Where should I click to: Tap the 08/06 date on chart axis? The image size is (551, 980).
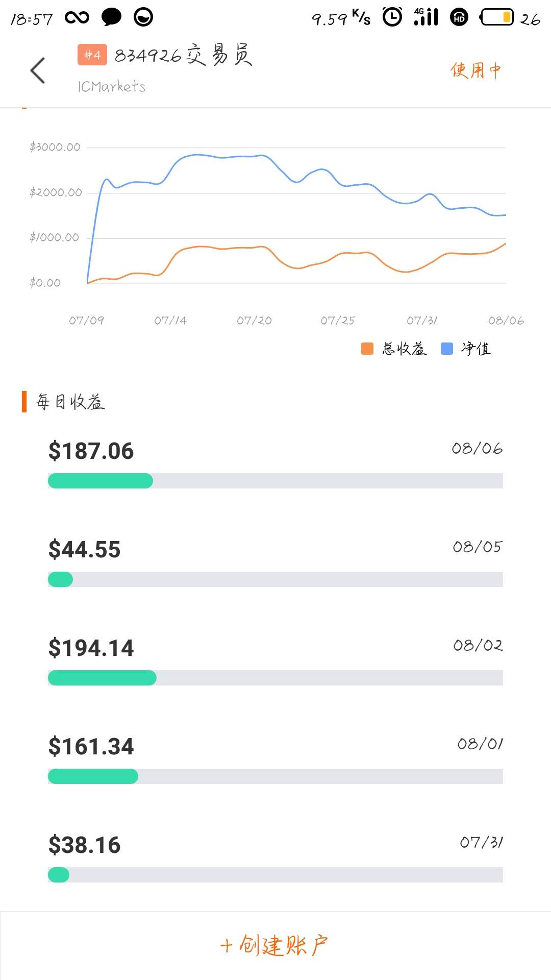(506, 321)
